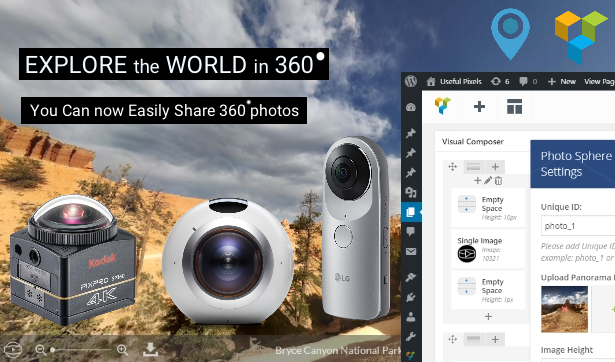Screen dimensions: 615x362
Task: Open Dashboard from the WordPress sidebar gauge icon
Action: coord(411,107)
